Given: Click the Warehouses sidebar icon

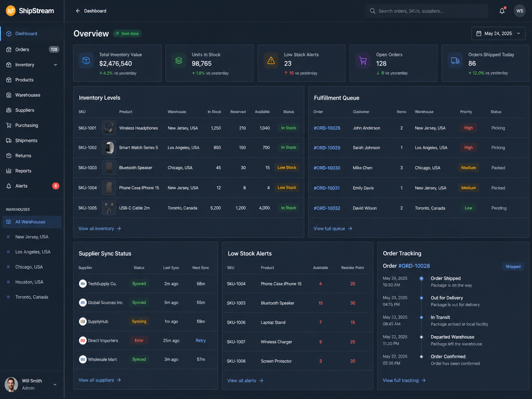Looking at the screenshot, I should (x=9, y=95).
